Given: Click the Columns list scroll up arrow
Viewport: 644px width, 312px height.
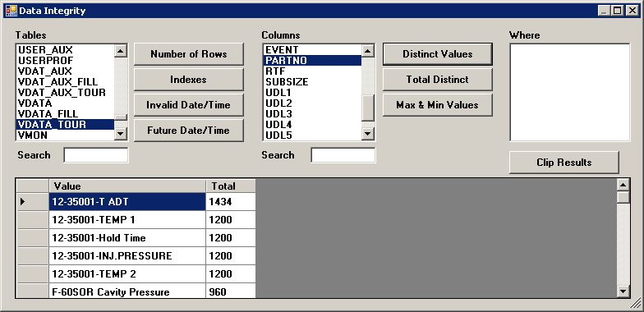Looking at the screenshot, I should (x=368, y=51).
